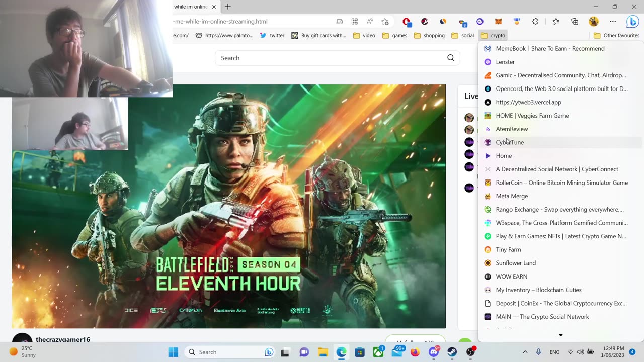Open the Extensions puzzle-piece menu

535,22
